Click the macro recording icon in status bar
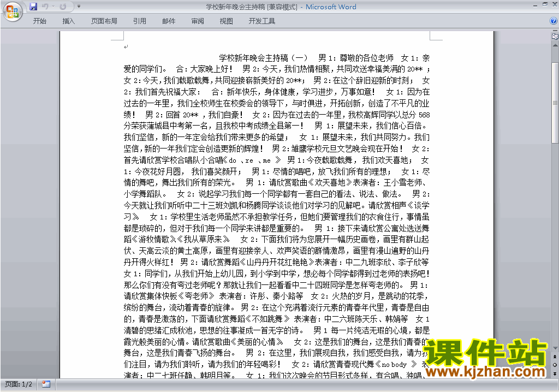 click(46, 384)
